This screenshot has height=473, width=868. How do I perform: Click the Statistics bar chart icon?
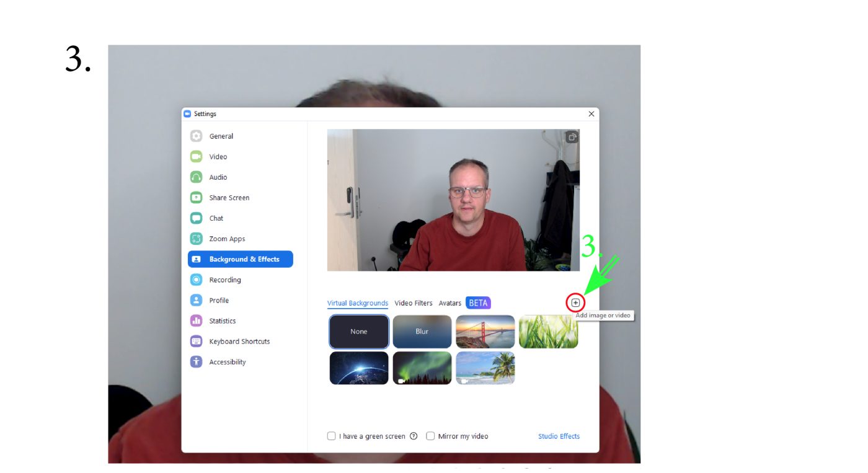[x=196, y=320]
